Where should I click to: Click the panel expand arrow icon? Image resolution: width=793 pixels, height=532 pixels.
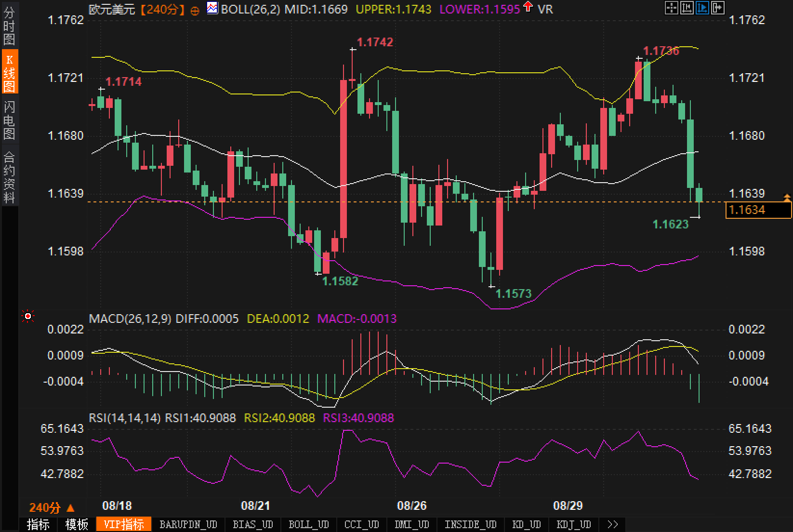tap(717, 8)
